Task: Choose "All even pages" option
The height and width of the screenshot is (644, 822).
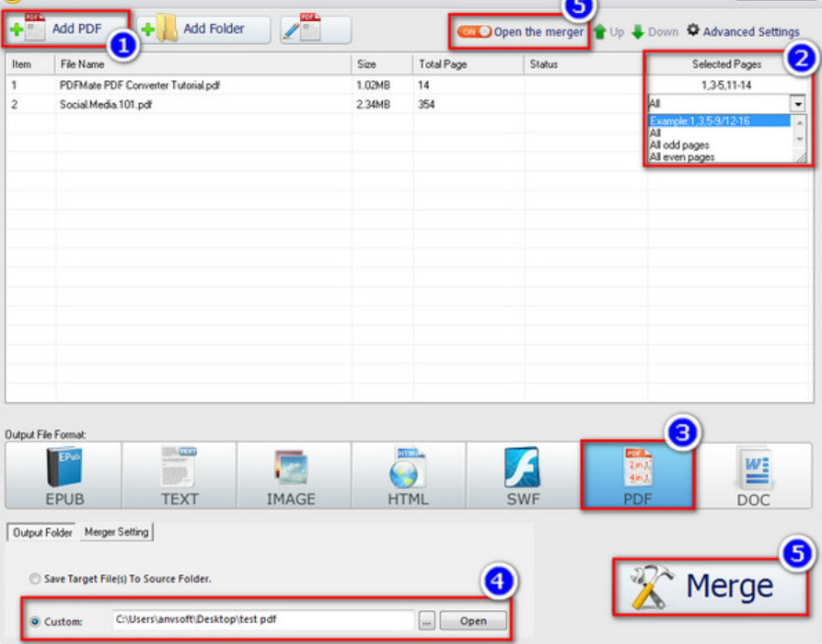Action: point(719,157)
